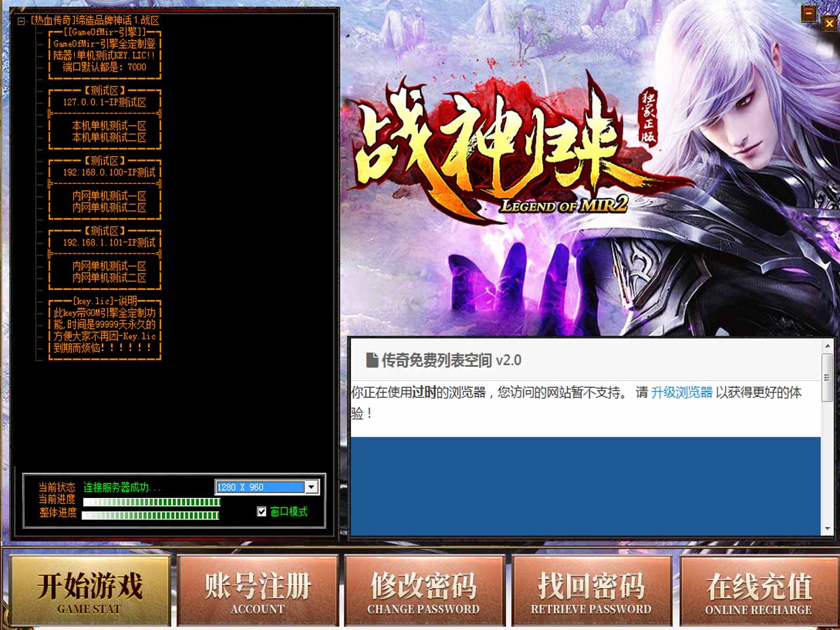Screen dimensions: 840x630
Task: Click the document icon beside 传奇免费列表空间
Action: click(372, 360)
